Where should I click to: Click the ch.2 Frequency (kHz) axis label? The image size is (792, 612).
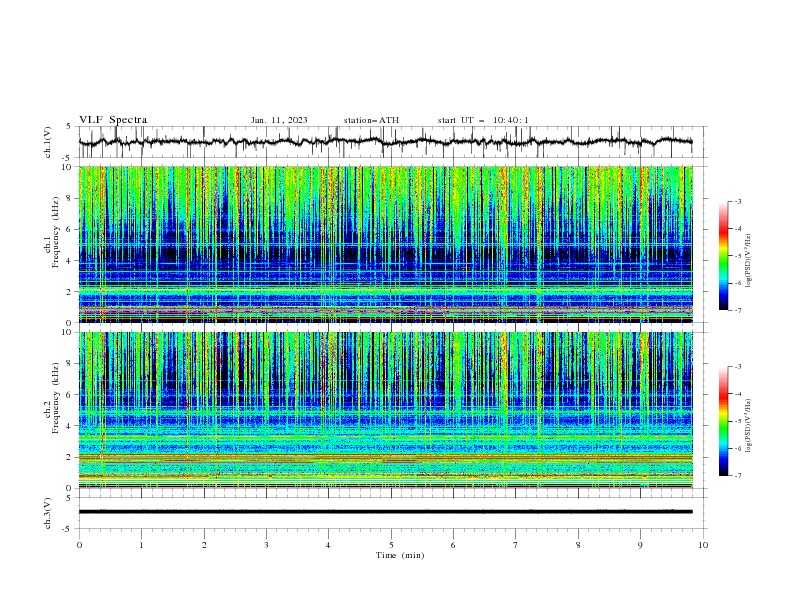tap(52, 398)
